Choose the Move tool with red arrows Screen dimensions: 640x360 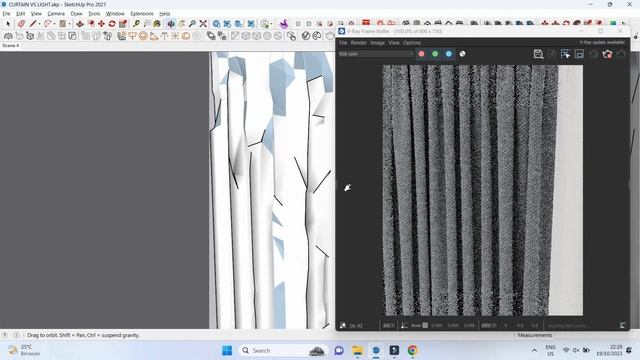pos(101,24)
